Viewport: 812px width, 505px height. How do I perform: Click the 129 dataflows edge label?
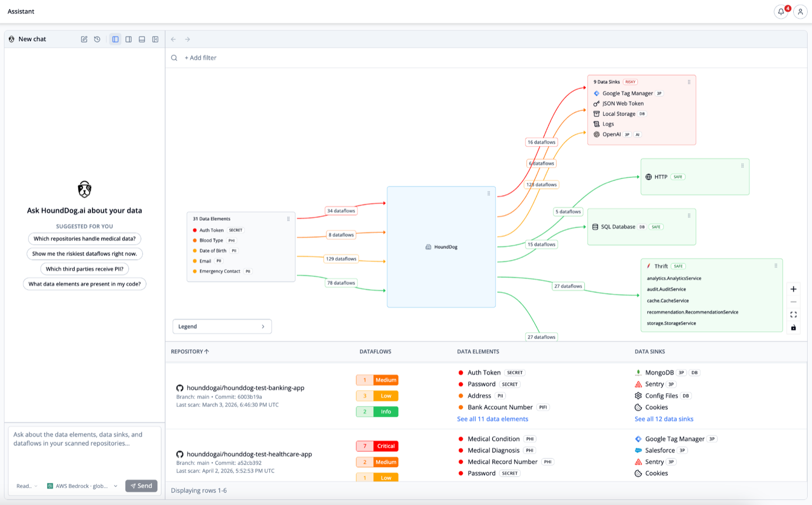[x=341, y=259]
